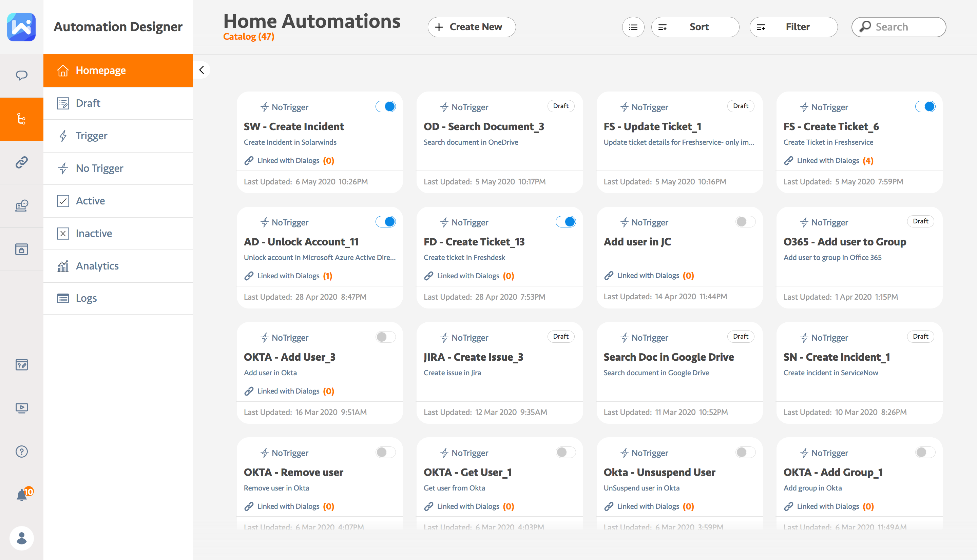
Task: Open the Sort dropdown
Action: click(695, 27)
